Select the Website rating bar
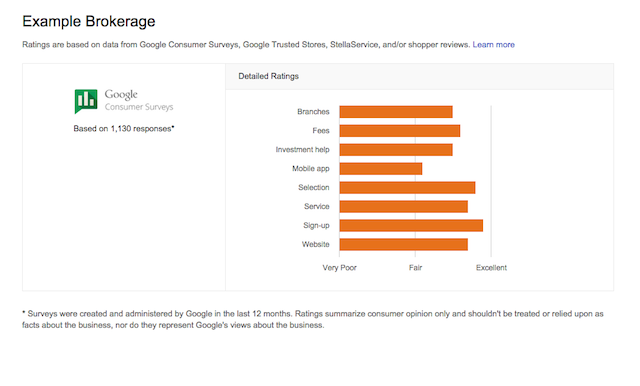This screenshot has width=640, height=386. (404, 244)
